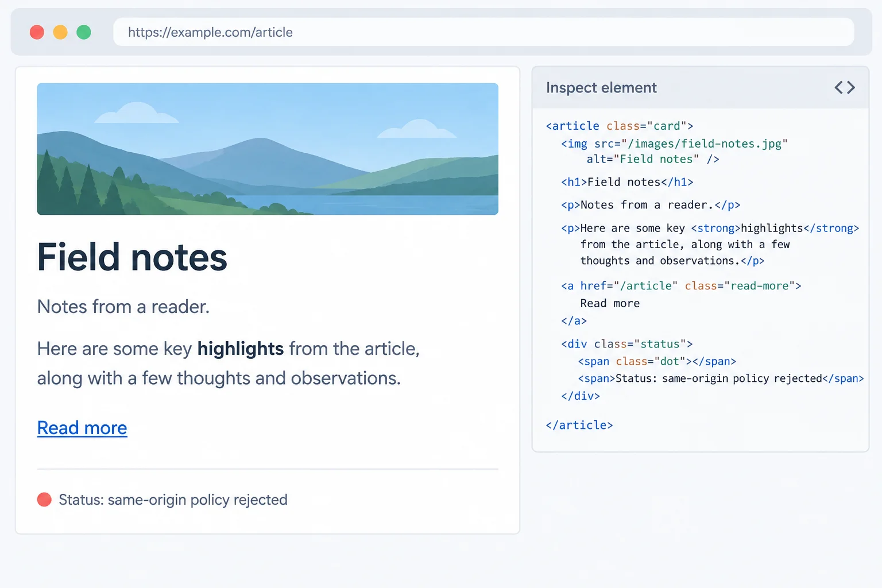
Task: Select the closing </a> tag line
Action: coord(574,320)
